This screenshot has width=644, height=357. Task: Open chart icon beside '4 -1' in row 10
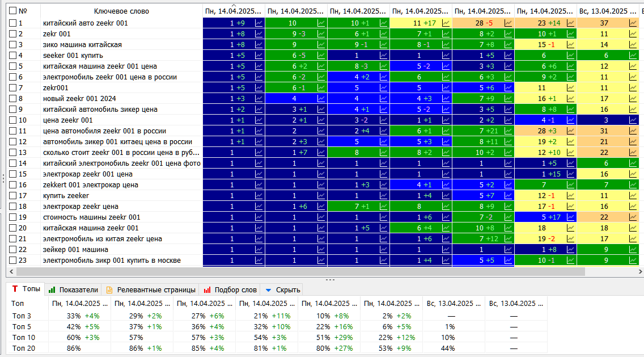tap(571, 120)
